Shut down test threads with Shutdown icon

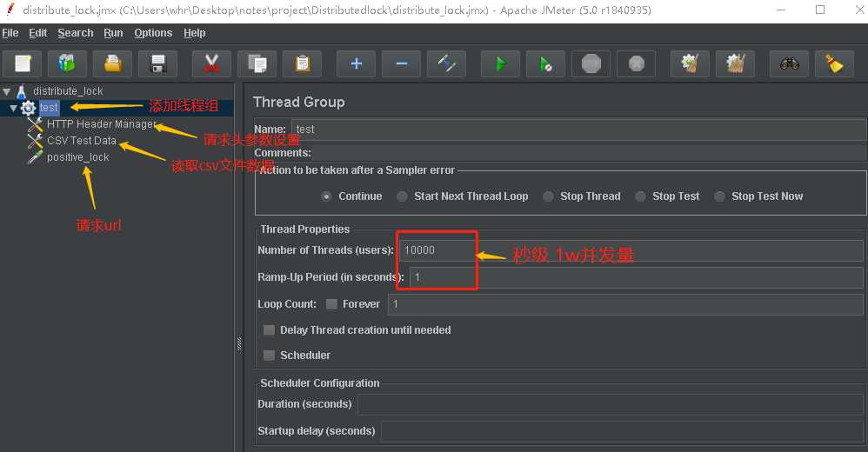click(x=637, y=63)
